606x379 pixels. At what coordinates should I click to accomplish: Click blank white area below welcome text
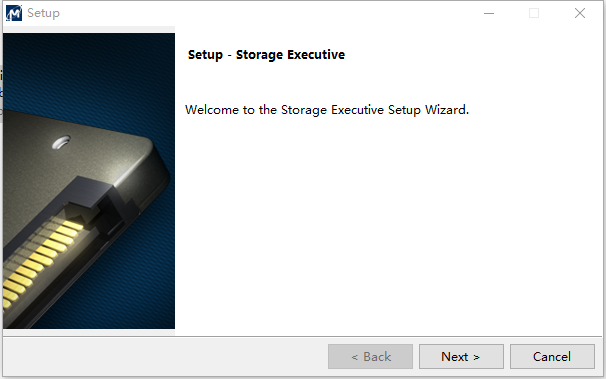386,224
